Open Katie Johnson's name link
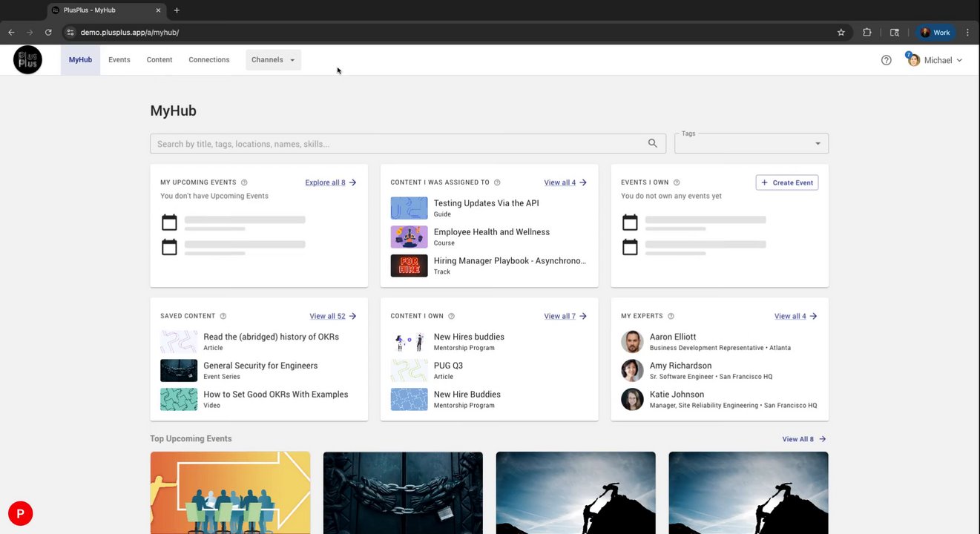 pos(677,395)
